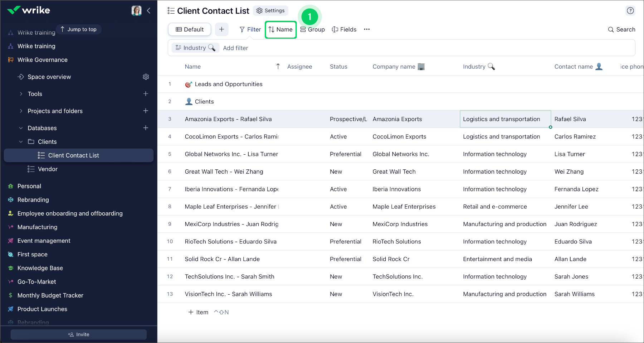644x343 pixels.
Task: Collapse the Clients folder in the sidebar
Action: click(x=21, y=142)
